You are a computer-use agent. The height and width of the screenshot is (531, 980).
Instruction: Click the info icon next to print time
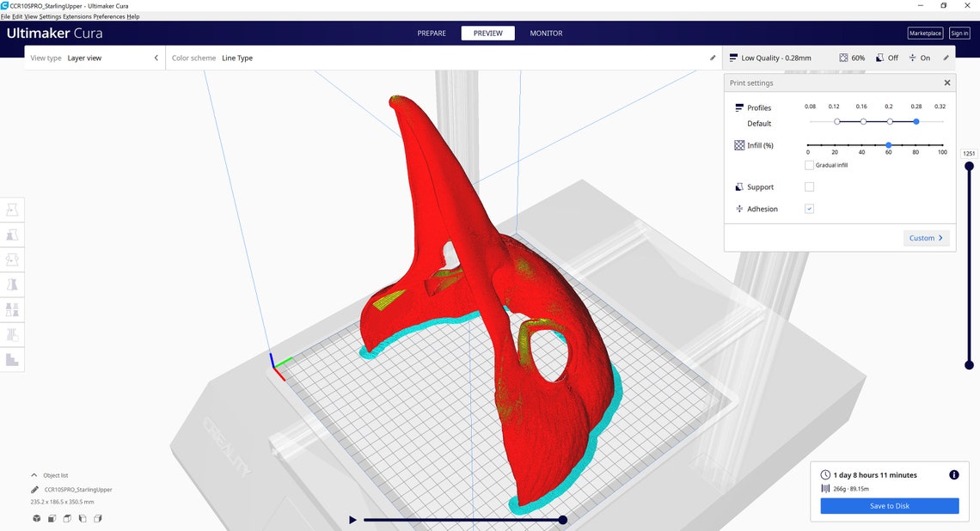[953, 474]
